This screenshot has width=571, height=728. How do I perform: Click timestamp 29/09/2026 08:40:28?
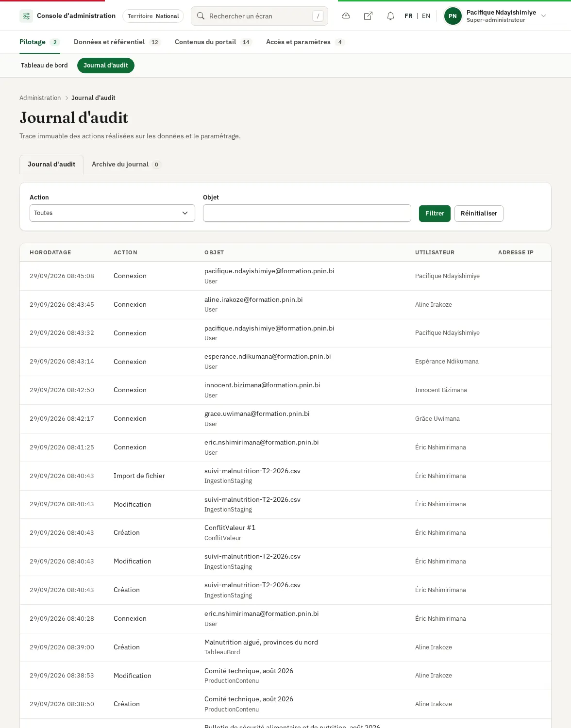pyautogui.click(x=62, y=619)
